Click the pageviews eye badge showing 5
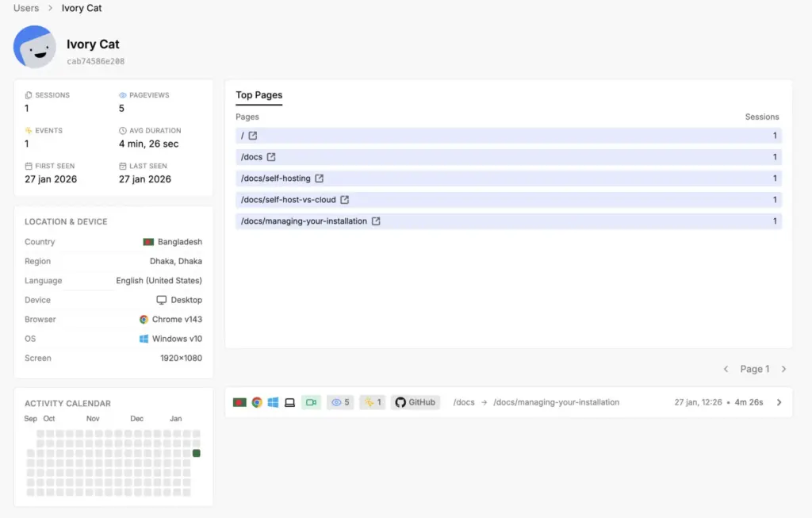The width and height of the screenshot is (812, 518). pyautogui.click(x=340, y=402)
